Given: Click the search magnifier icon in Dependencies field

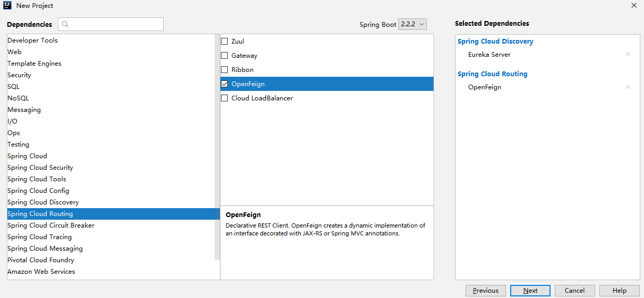Looking at the screenshot, I should pos(66,24).
